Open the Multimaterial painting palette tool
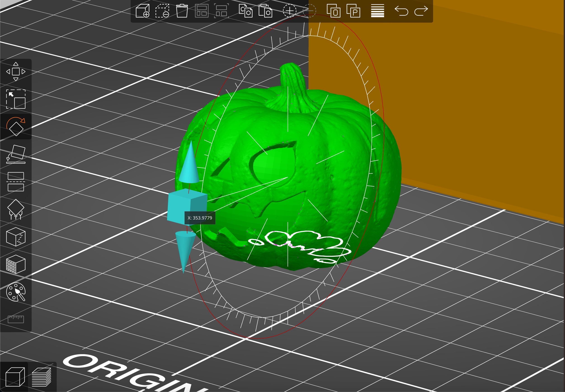The width and height of the screenshot is (565, 392). pos(16,292)
